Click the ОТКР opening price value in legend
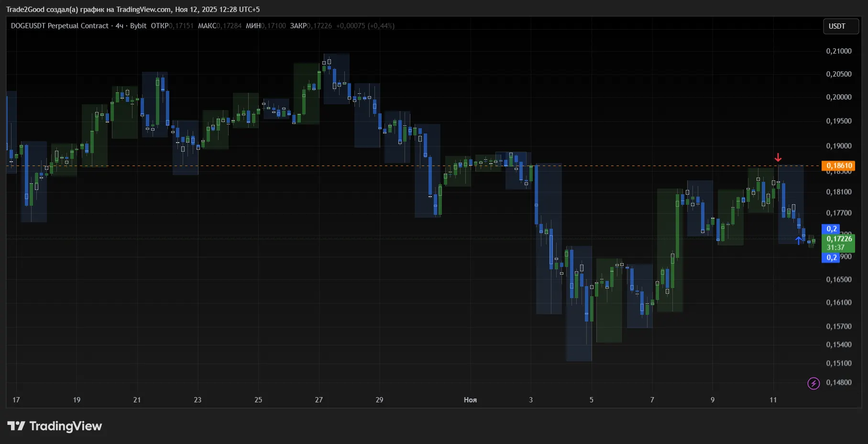 tap(181, 26)
